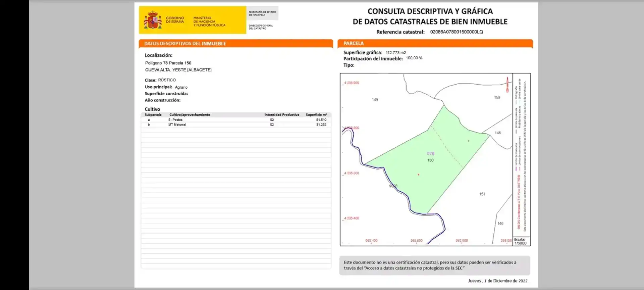Viewport: 644px width, 290px height.
Task: Click the 'Cultivo' heading
Action: click(152, 109)
